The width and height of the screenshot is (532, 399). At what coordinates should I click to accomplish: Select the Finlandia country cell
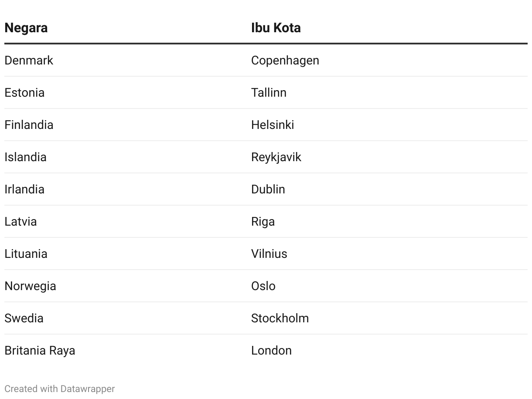click(29, 125)
